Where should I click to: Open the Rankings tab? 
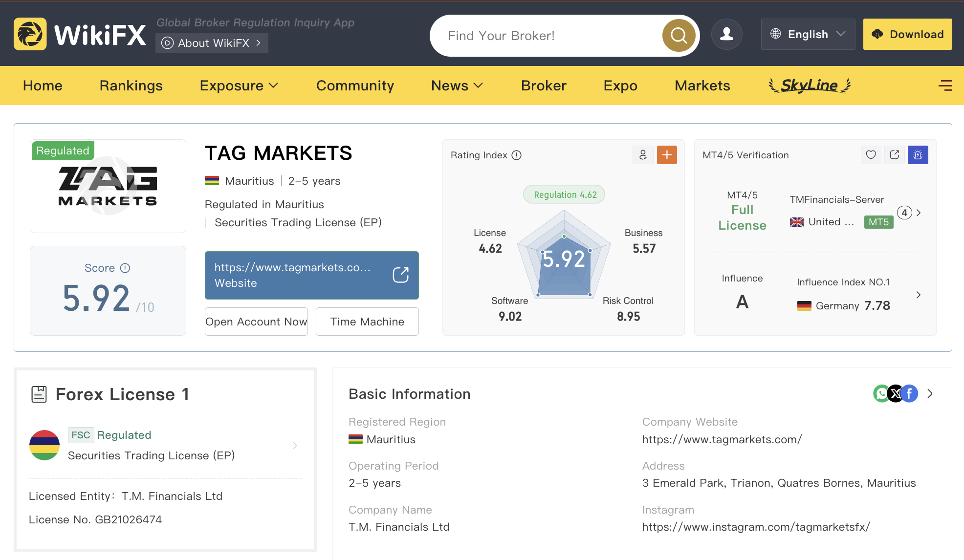[131, 86]
